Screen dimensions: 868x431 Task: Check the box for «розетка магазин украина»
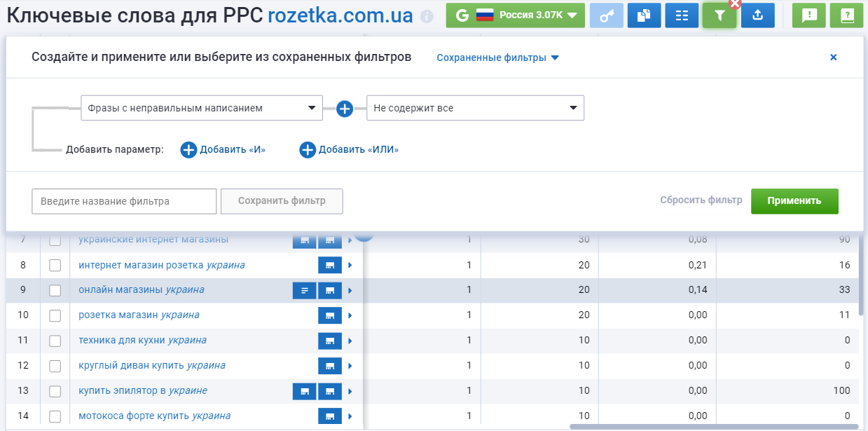pos(55,316)
